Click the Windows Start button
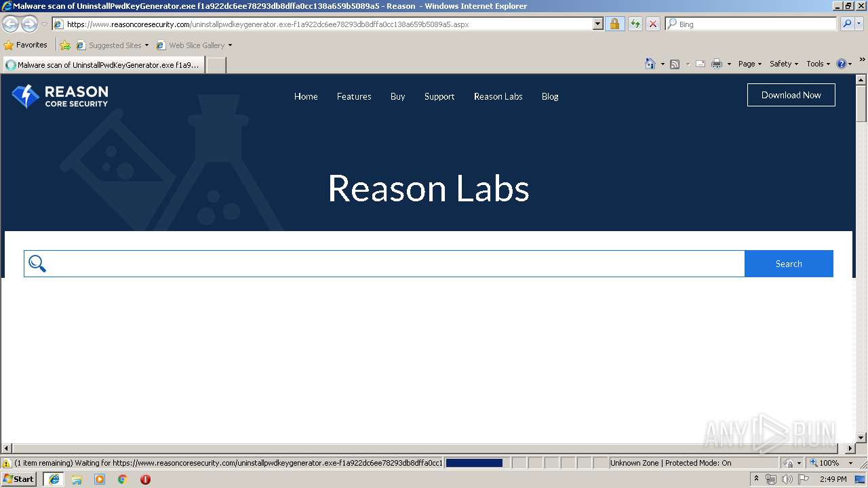The width and height of the screenshot is (868, 488). coord(19,479)
